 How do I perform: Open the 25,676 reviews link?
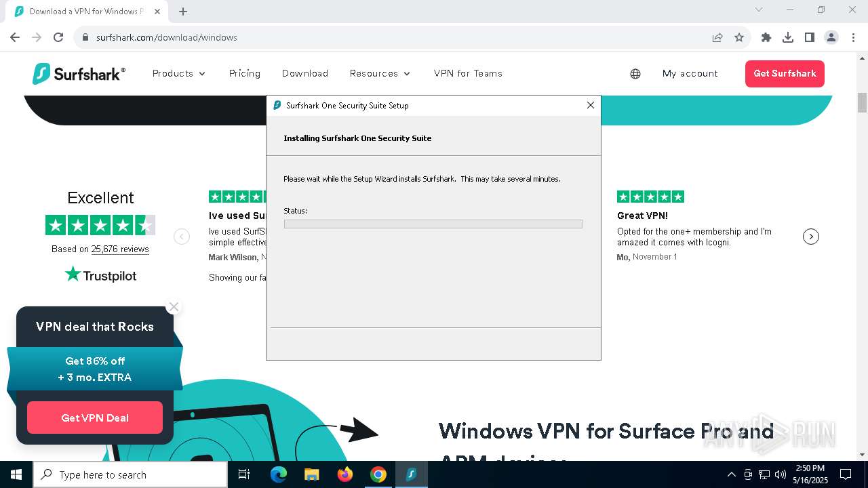point(120,249)
